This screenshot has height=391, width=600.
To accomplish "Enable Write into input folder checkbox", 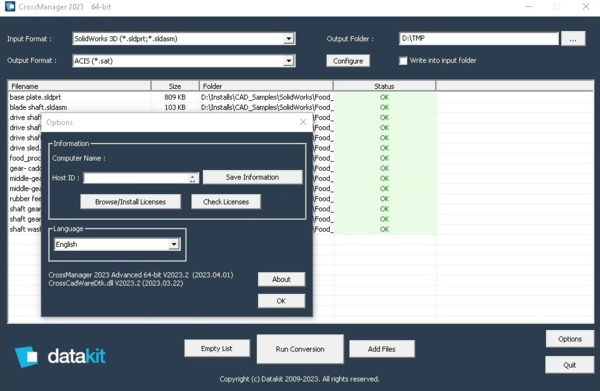I will pyautogui.click(x=403, y=61).
